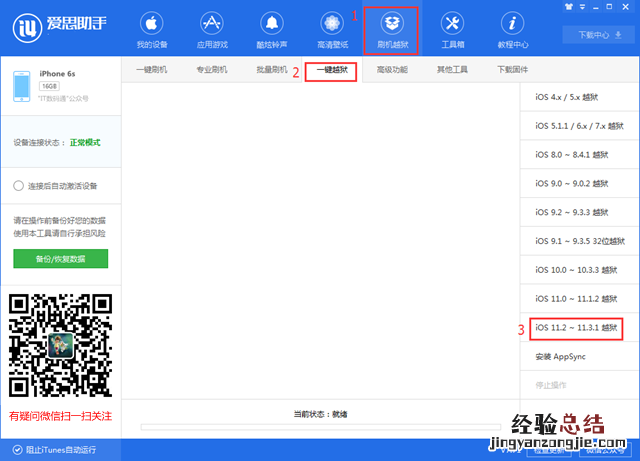Open the 高级功能 tab
This screenshot has height=461, width=640.
click(392, 69)
